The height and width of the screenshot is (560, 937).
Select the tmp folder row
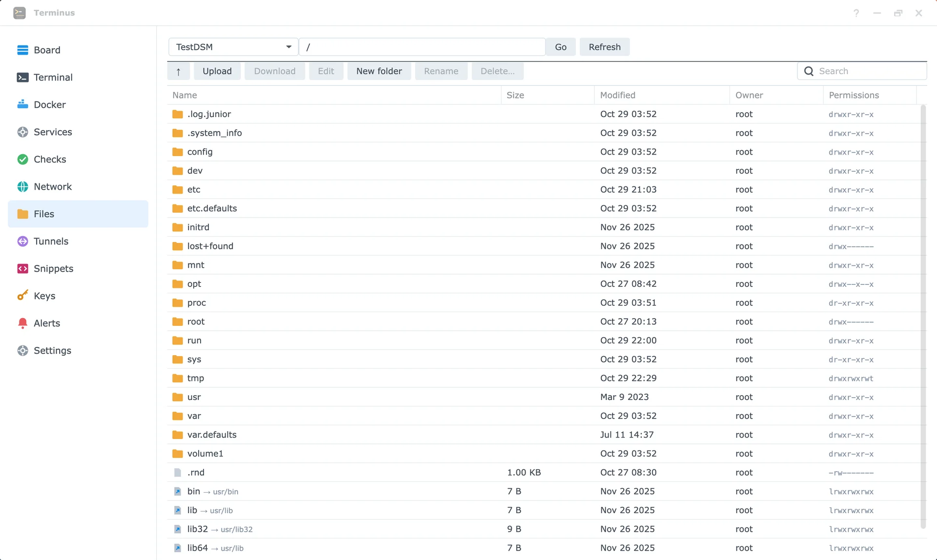(544, 378)
